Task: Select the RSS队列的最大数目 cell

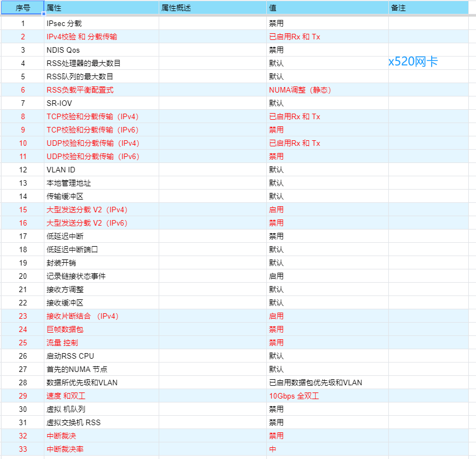Action: 102,76
